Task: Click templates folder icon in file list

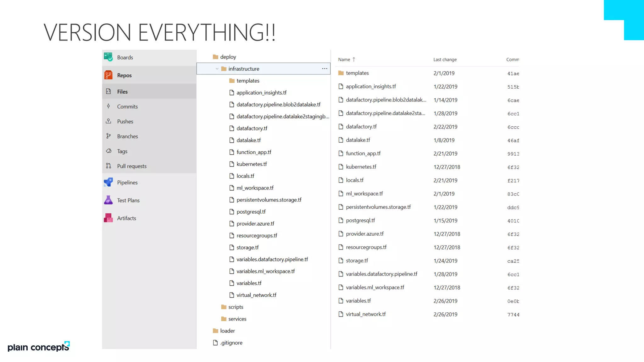Action: 341,73
